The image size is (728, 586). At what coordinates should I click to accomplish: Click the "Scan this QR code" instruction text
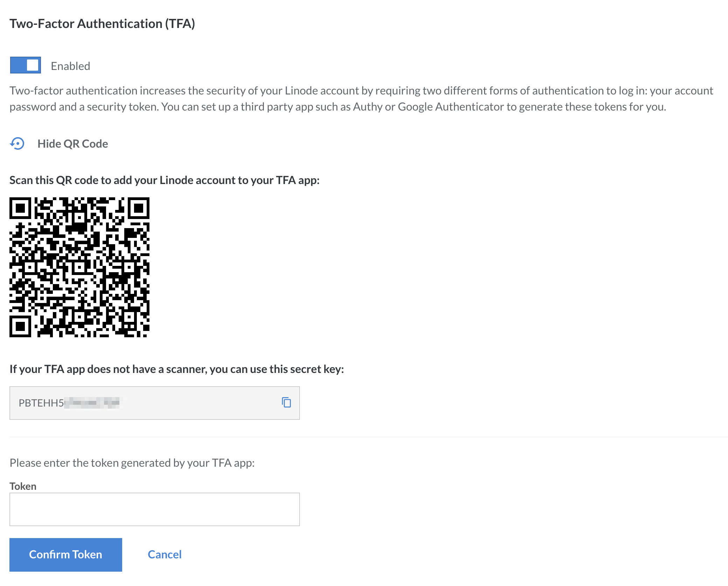click(x=164, y=180)
